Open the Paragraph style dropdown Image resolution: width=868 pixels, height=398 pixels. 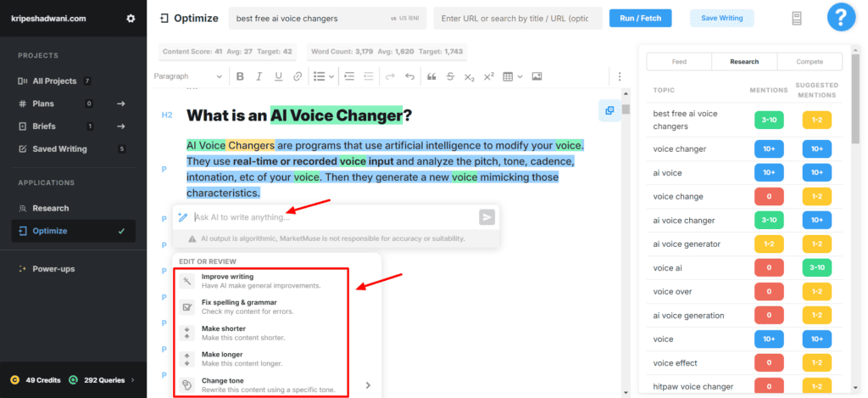coord(187,76)
